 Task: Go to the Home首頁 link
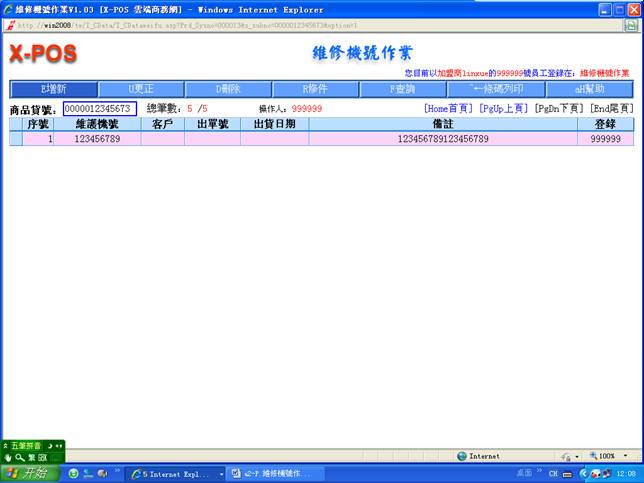(x=448, y=108)
